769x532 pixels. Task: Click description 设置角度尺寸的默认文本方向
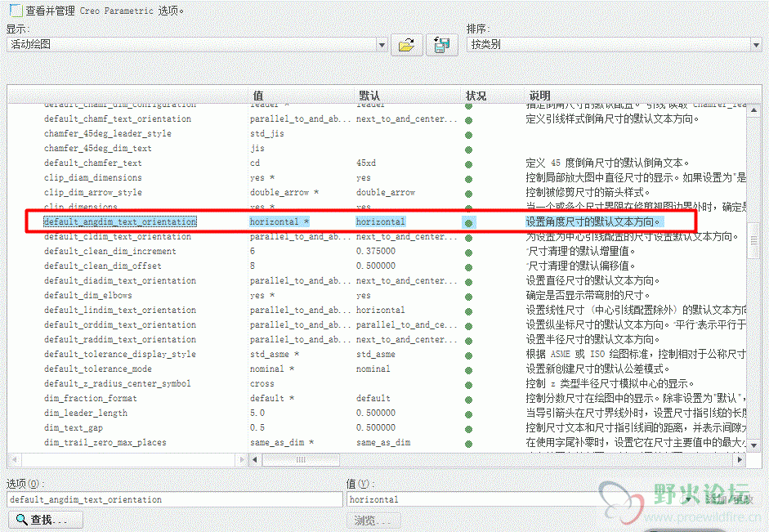[x=592, y=221]
